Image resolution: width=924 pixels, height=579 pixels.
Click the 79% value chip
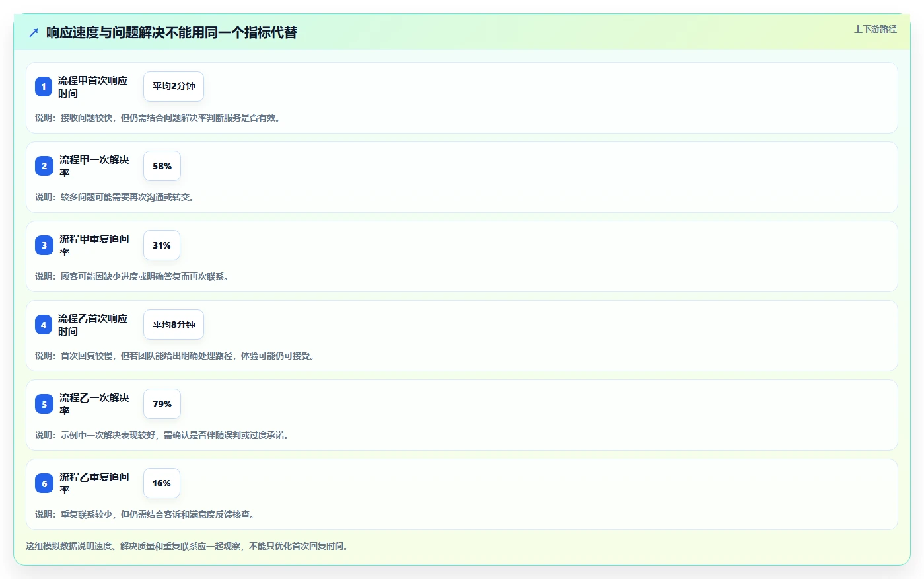click(162, 404)
